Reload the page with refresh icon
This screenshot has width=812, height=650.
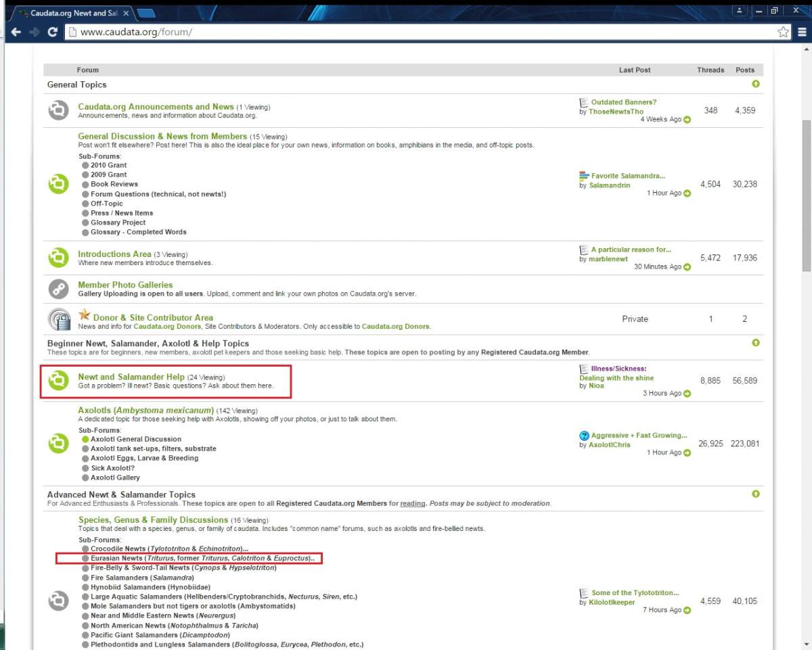tap(53, 32)
